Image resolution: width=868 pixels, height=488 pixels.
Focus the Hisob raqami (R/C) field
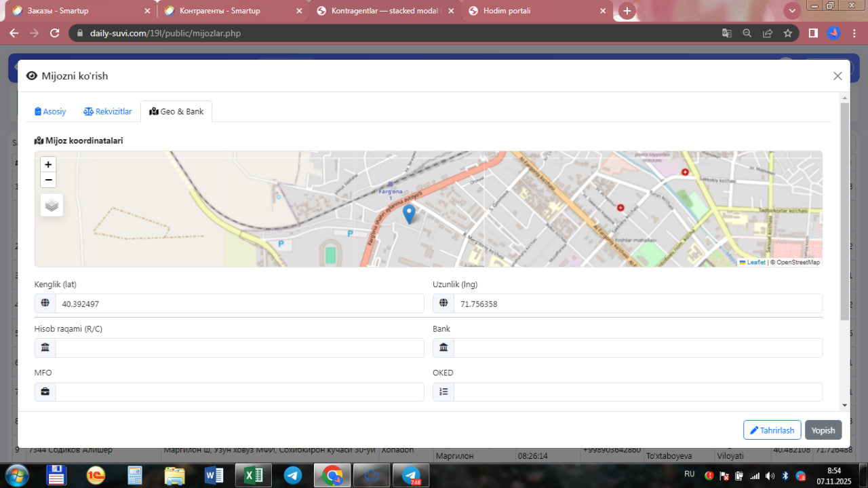click(x=239, y=348)
